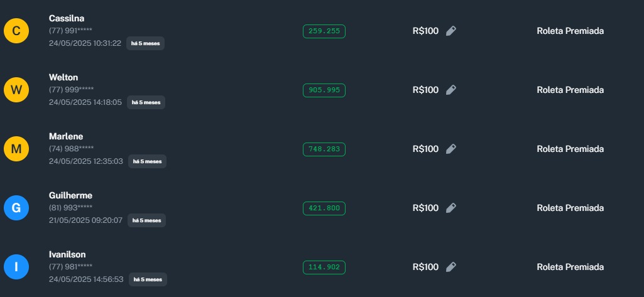Screen dimensions: 644x297
Task: Click the green code badge 748.283
Action: pyautogui.click(x=324, y=149)
